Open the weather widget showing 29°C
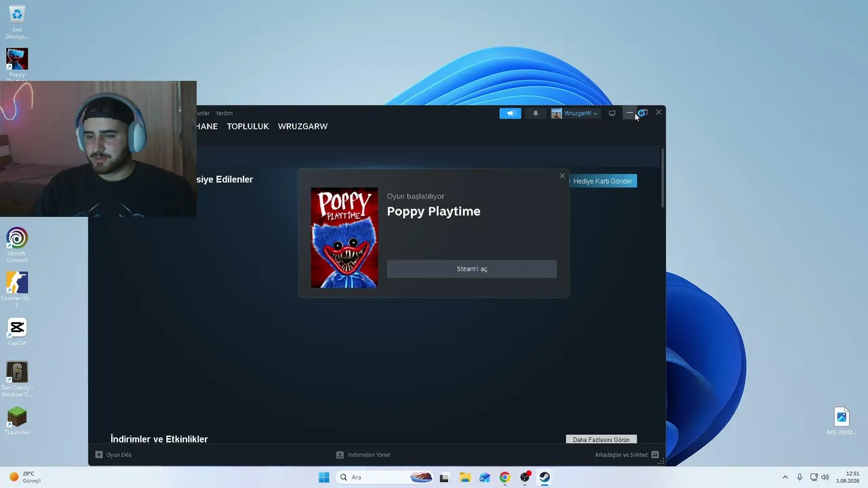 (x=26, y=477)
